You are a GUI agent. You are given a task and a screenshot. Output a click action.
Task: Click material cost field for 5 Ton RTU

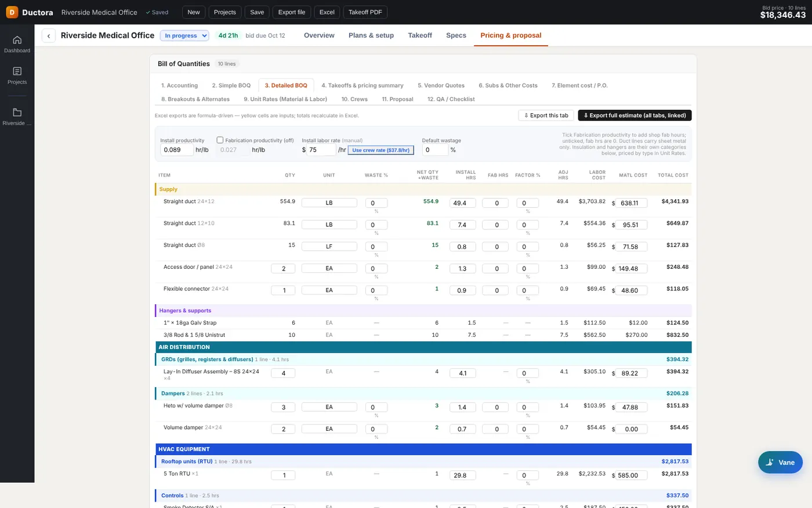(x=632, y=475)
